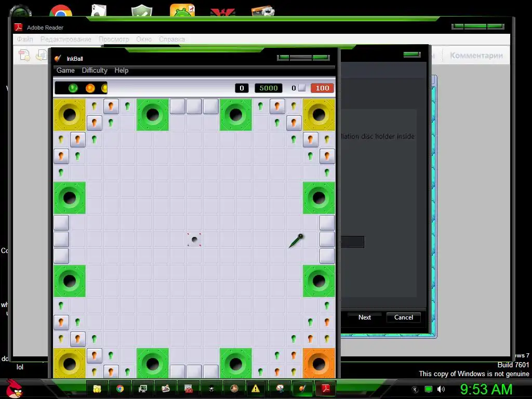The image size is (532, 399).
Task: Click the computer monitor taskbar icon
Action: tap(143, 389)
